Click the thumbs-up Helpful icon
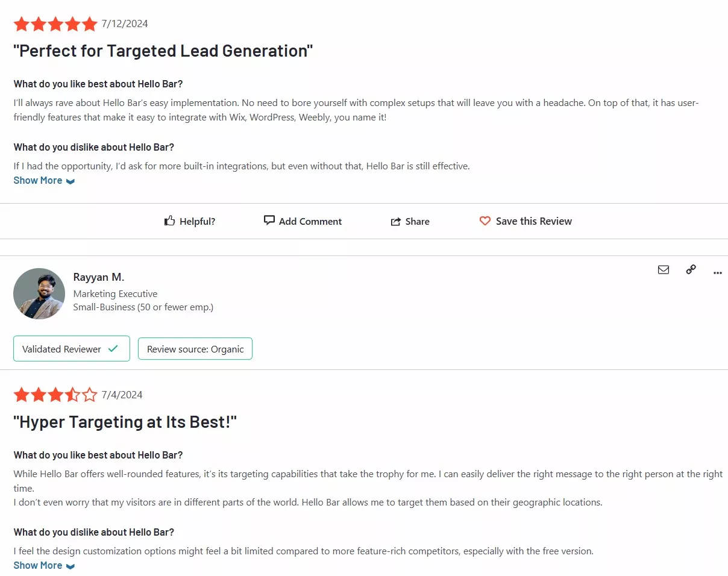The width and height of the screenshot is (728, 576). point(169,221)
